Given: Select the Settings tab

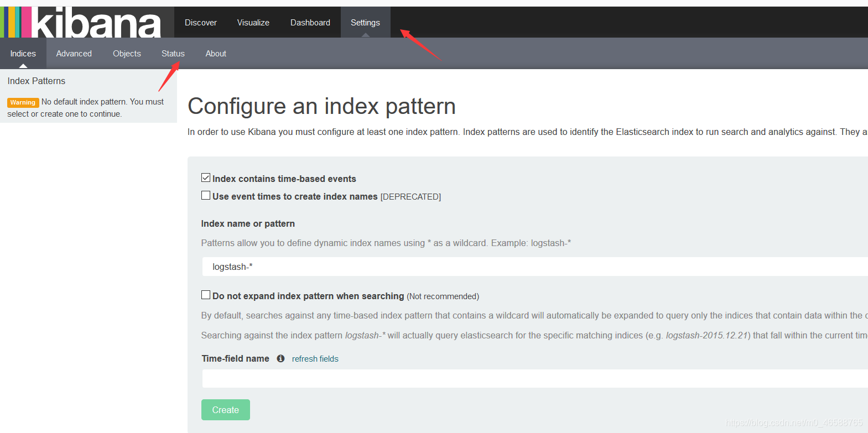Looking at the screenshot, I should point(365,22).
